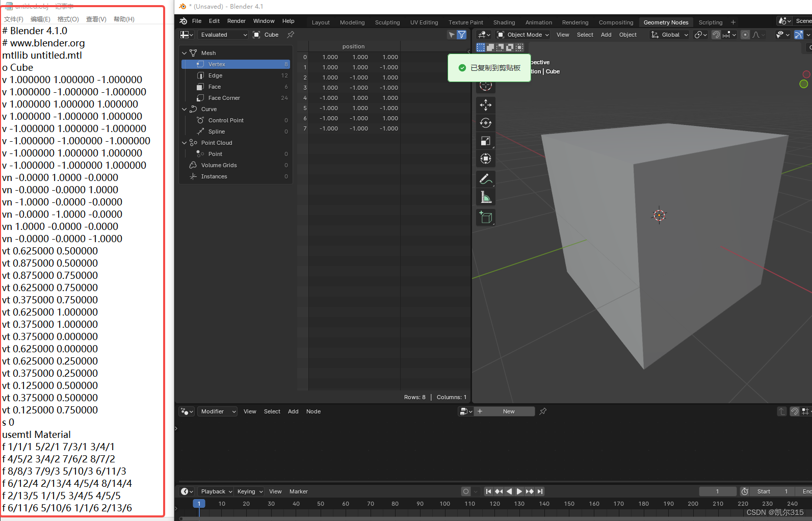Image resolution: width=812 pixels, height=521 pixels.
Task: Toggle timeline auto keying record button
Action: pyautogui.click(x=466, y=491)
